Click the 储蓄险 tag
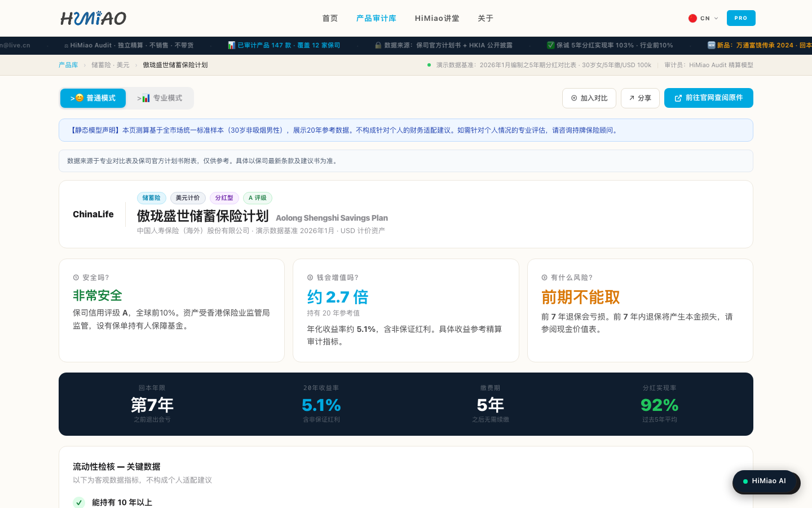The width and height of the screenshot is (812, 508). (151, 198)
